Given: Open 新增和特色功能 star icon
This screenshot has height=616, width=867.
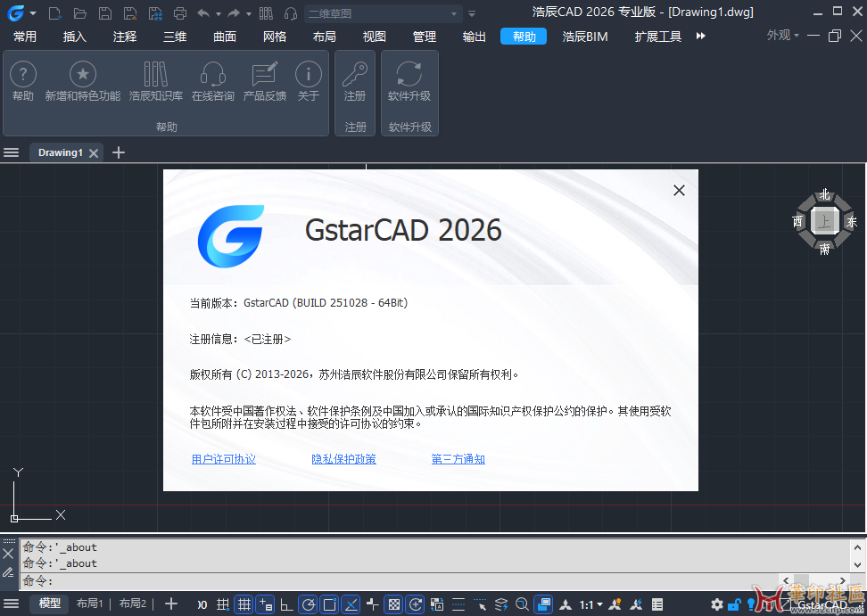Looking at the screenshot, I should click(83, 75).
